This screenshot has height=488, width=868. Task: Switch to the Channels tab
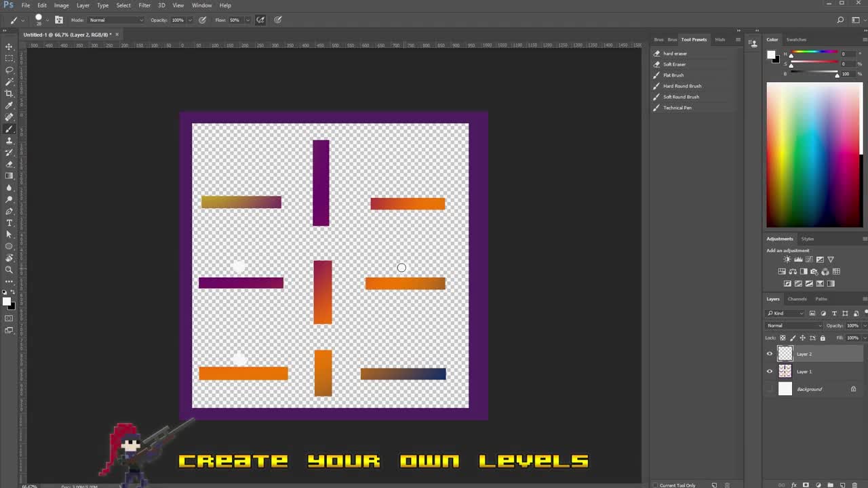[x=797, y=299]
